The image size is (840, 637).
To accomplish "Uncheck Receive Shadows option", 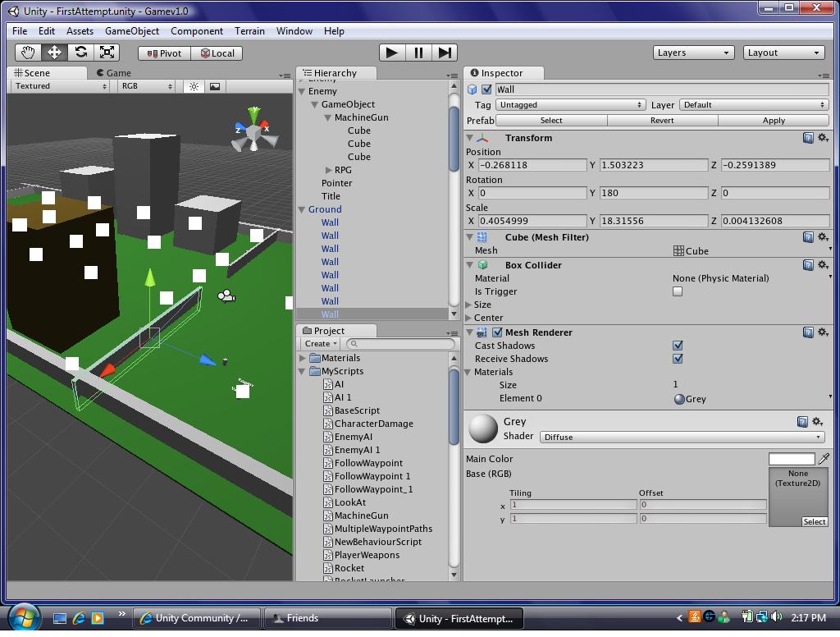I will pos(678,359).
